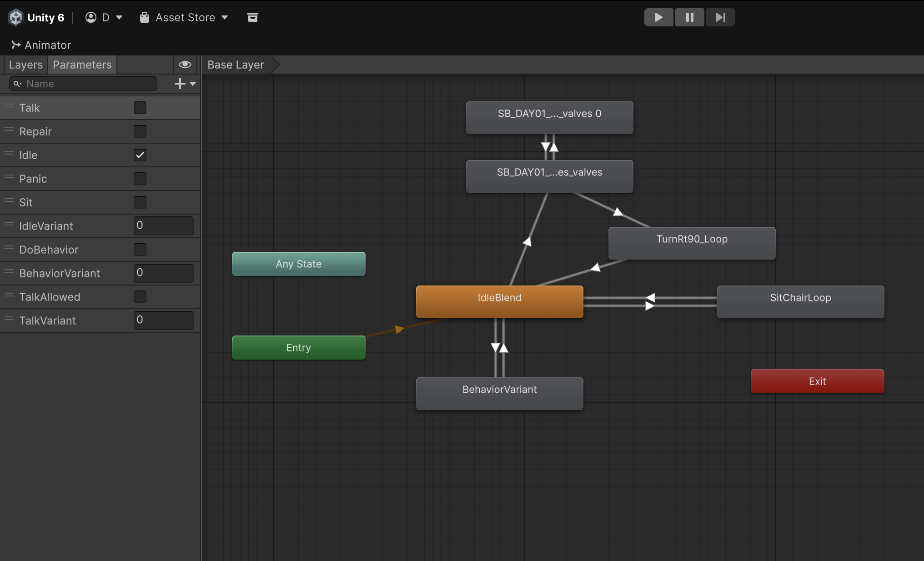Uncheck the Idle parameter checkbox
This screenshot has height=561, width=924.
click(x=140, y=155)
